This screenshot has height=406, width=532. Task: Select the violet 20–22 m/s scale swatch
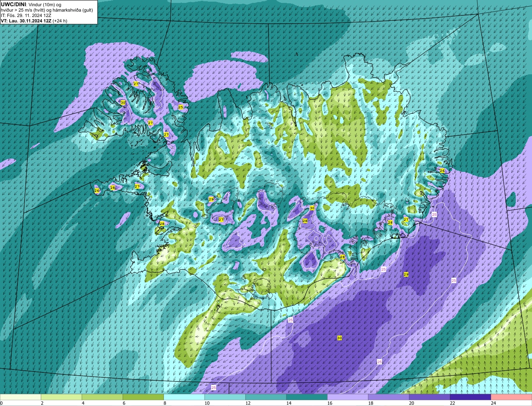click(x=430, y=397)
